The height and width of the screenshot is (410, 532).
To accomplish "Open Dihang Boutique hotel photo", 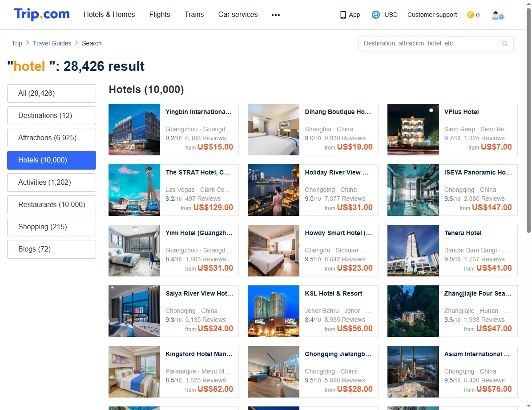I will [274, 130].
